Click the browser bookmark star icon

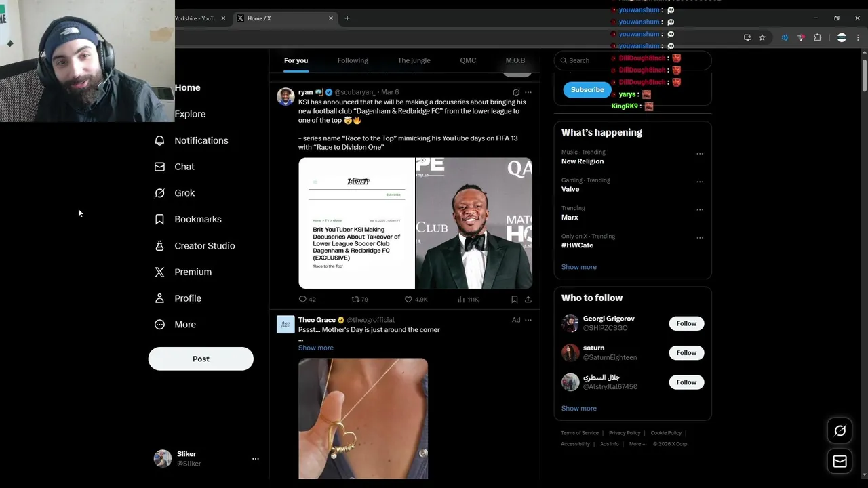tap(762, 38)
